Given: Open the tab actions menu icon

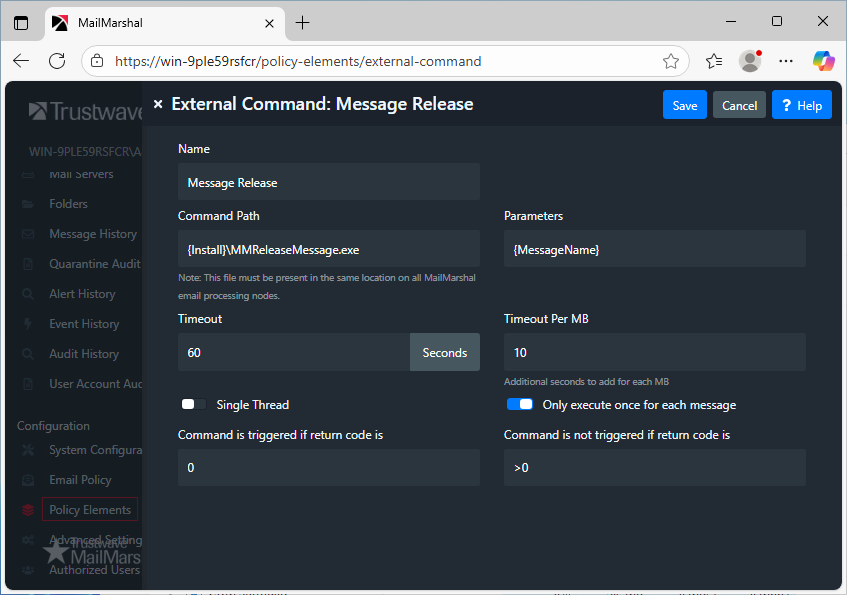Looking at the screenshot, I should tap(21, 22).
